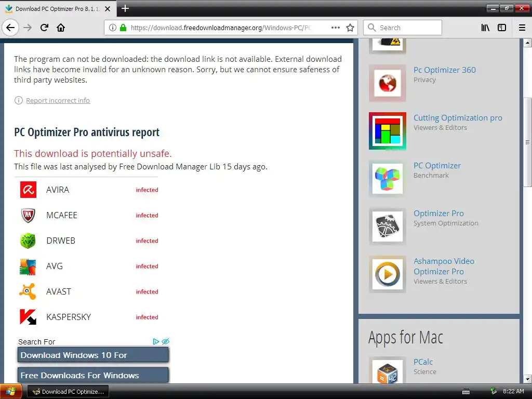Click 'infected' status next to AVIRA

click(x=147, y=190)
